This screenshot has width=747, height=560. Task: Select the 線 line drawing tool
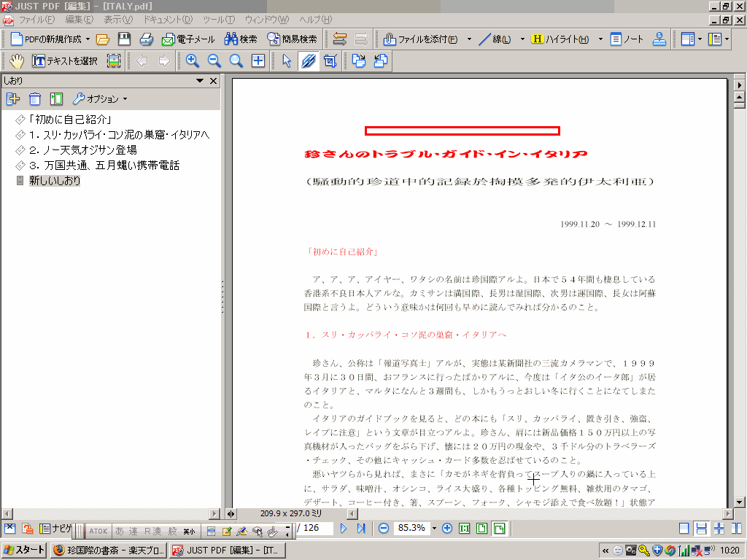click(495, 39)
